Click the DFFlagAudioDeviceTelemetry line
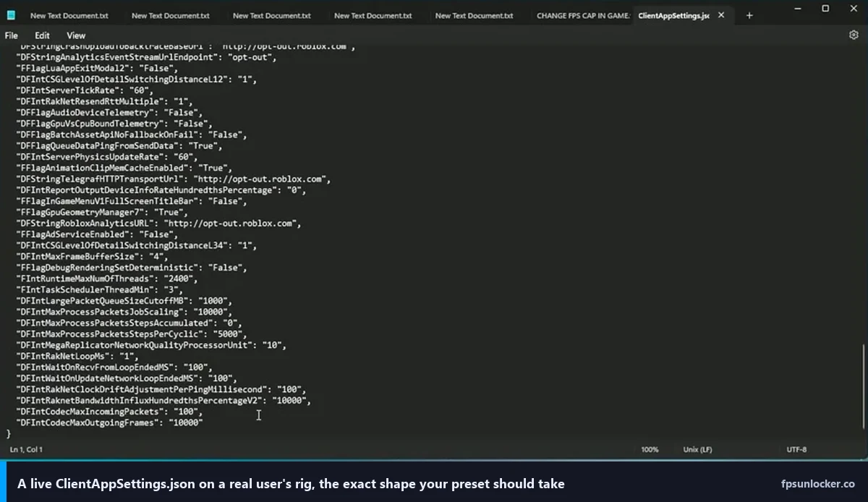The height and width of the screenshot is (502, 868). coord(109,113)
